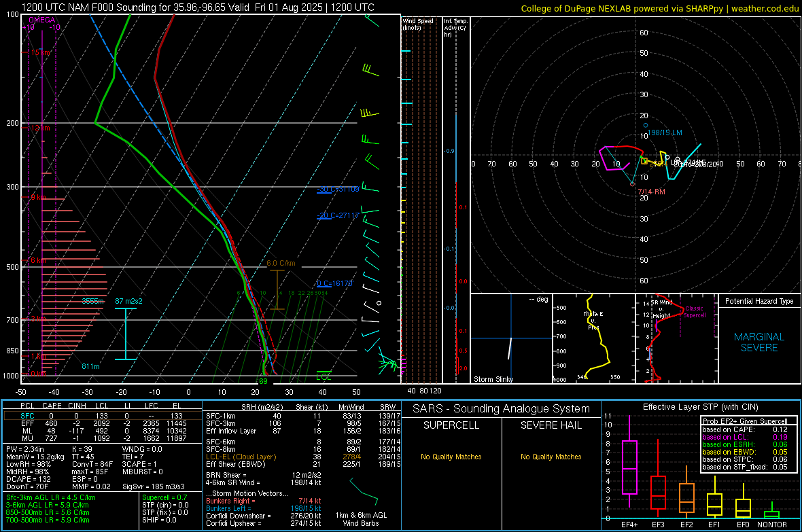Select the 'MU' parcel row
The width and height of the screenshot is (802, 532).
103,438
